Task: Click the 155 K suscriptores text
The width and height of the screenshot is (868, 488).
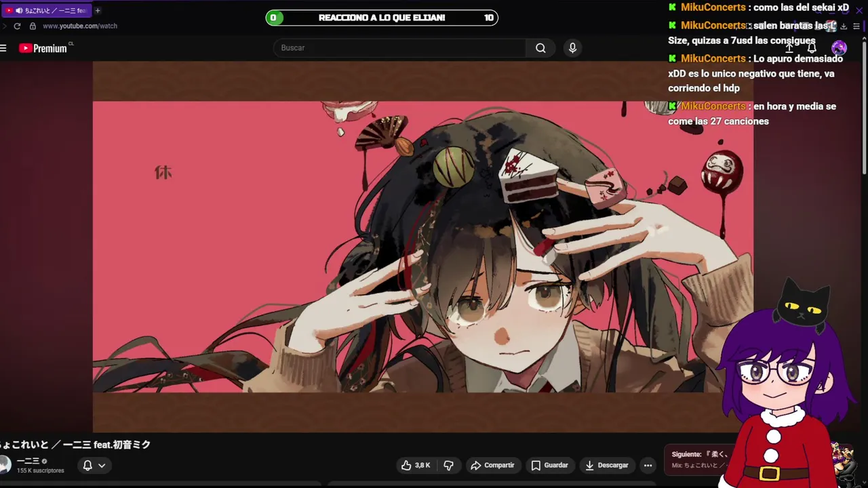Action: point(41,470)
